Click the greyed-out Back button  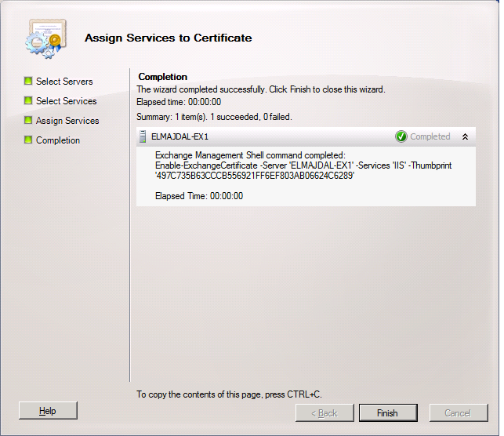(324, 412)
